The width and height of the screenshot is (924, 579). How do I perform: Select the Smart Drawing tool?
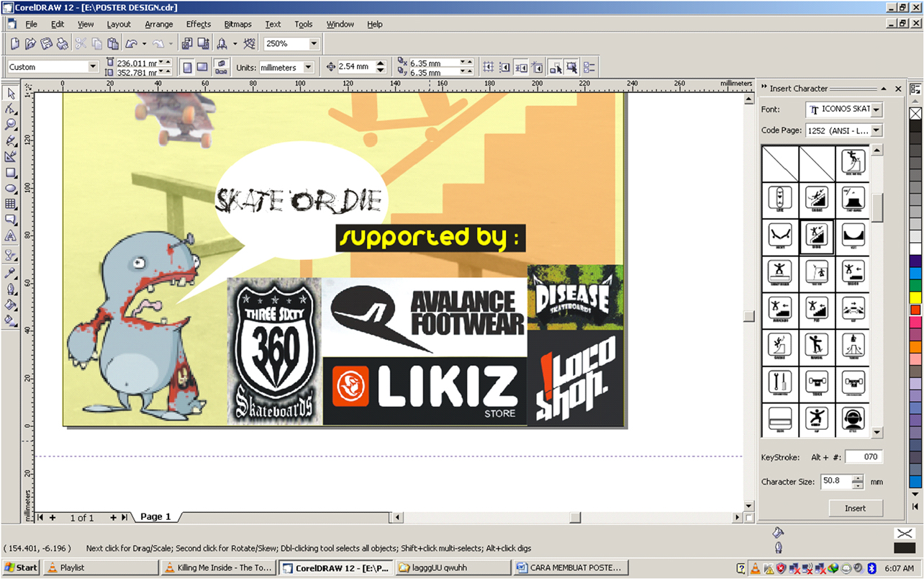click(x=11, y=156)
